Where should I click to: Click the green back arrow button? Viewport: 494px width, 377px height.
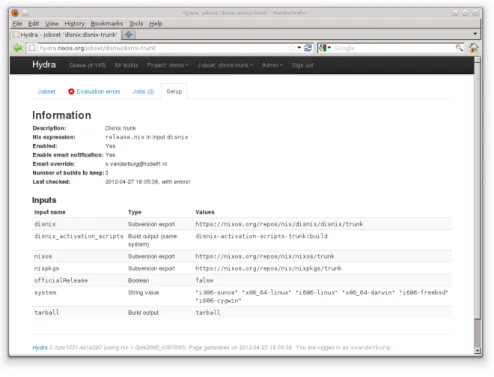tap(17, 48)
